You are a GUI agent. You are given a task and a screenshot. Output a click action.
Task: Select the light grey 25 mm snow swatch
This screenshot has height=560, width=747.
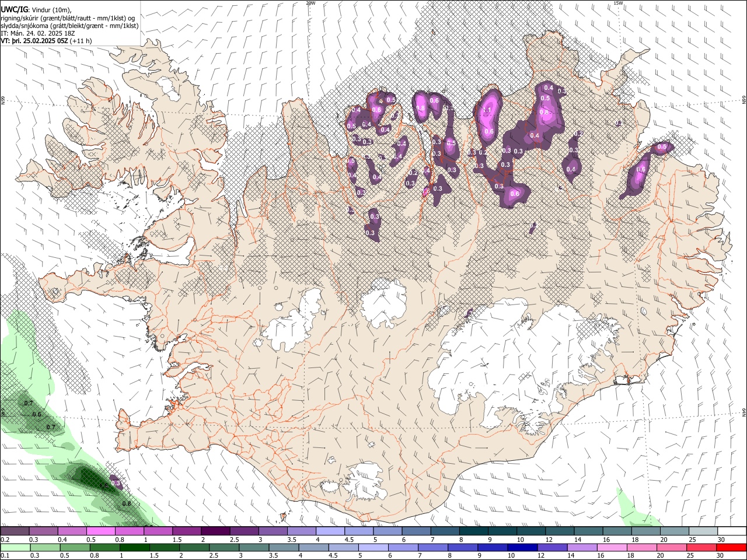704,531
